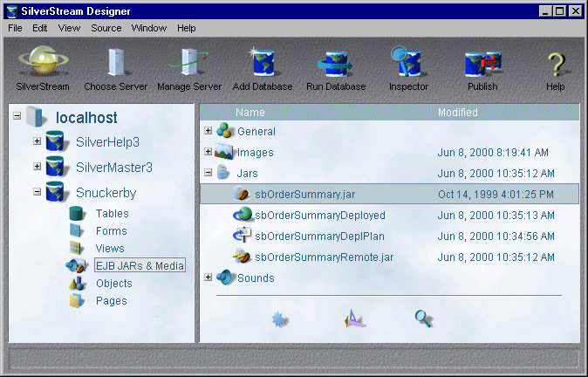Click the Jars folder icon

click(223, 172)
